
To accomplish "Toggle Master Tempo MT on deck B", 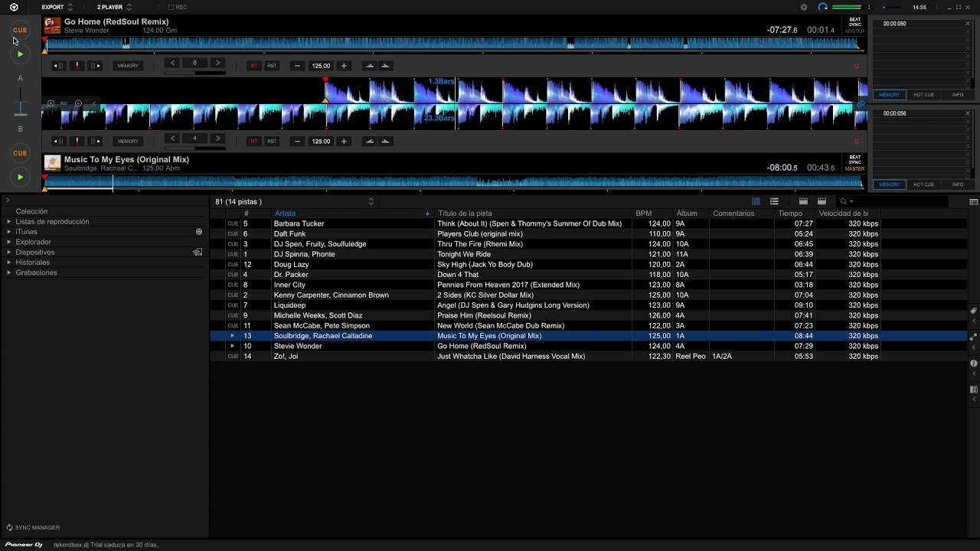I will (254, 141).
